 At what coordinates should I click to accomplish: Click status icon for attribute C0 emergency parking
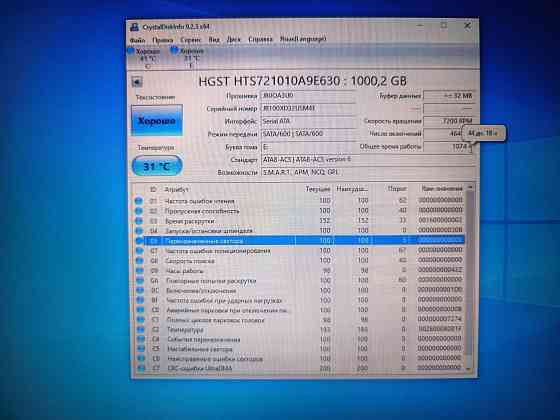click(140, 310)
